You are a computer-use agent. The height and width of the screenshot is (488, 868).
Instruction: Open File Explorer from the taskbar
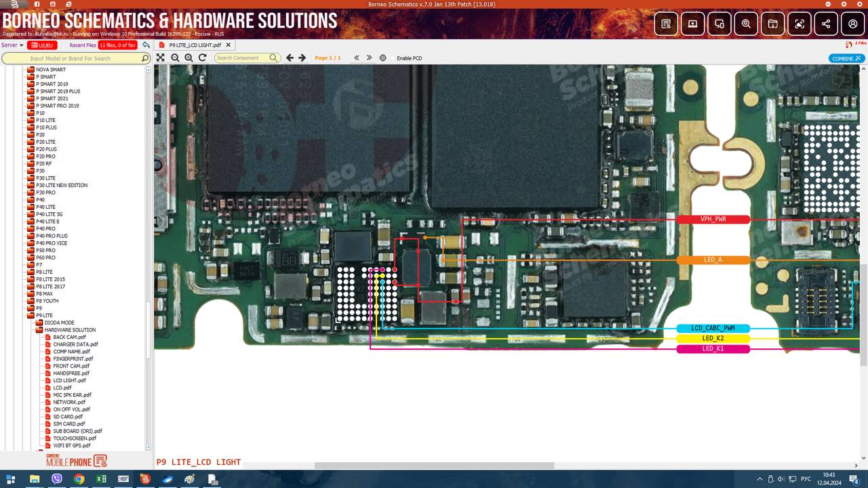click(34, 479)
